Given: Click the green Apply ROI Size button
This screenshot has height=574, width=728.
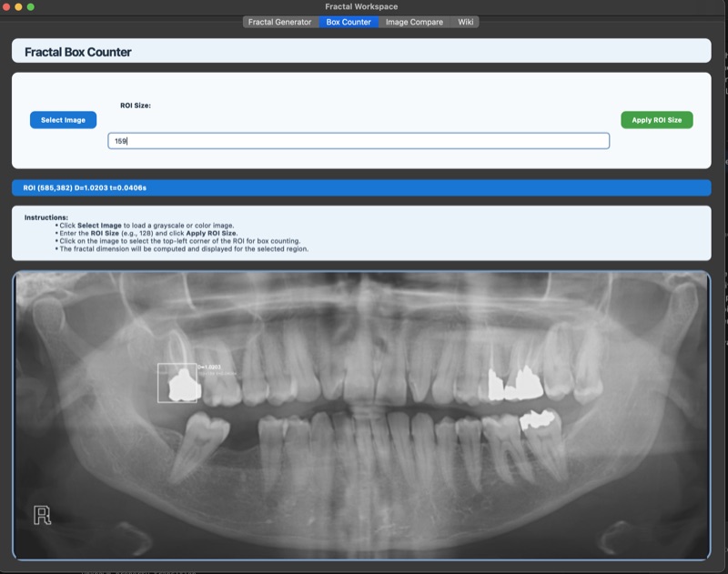Looking at the screenshot, I should tap(656, 120).
